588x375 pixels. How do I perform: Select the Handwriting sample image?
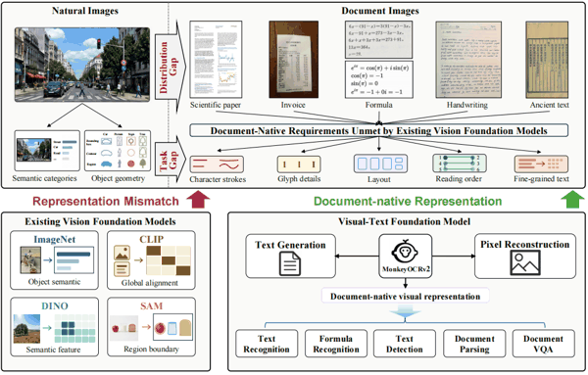[x=468, y=59]
